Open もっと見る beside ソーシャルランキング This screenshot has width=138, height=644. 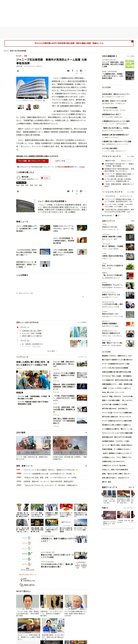(131, 192)
